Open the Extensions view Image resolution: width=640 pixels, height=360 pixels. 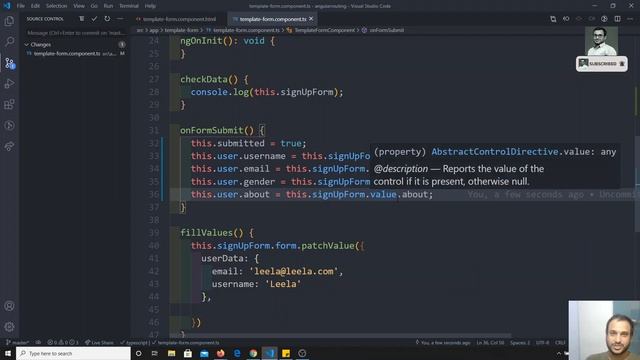9,104
